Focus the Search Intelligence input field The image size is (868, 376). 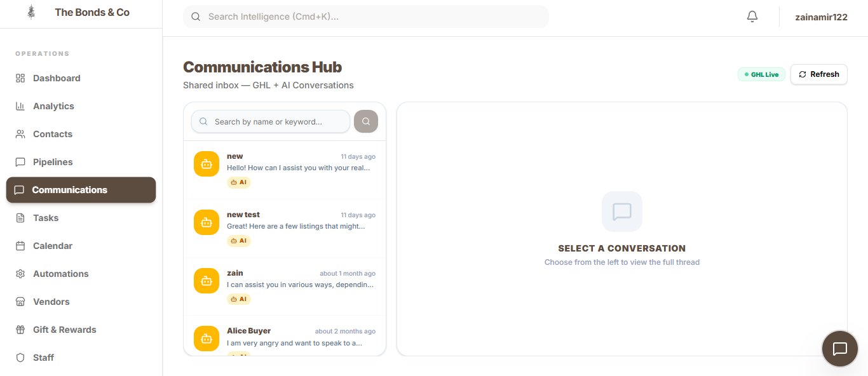pos(375,17)
